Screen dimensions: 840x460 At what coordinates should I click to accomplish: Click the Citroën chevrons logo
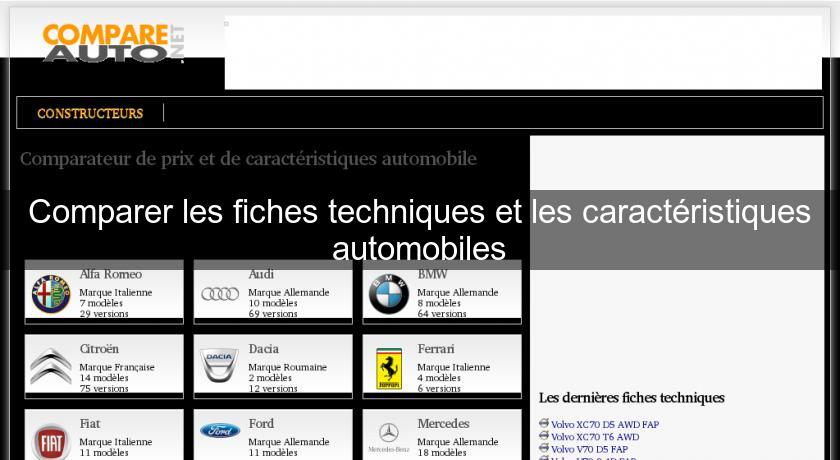[51, 366]
